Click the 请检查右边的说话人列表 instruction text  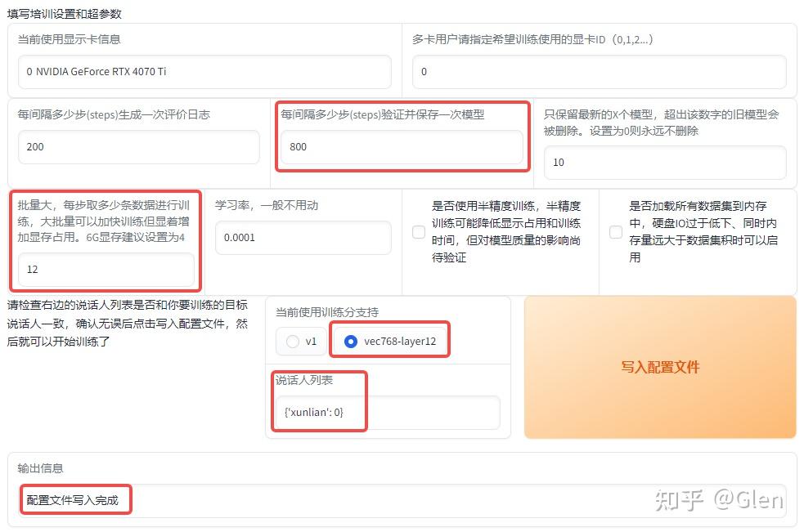(x=127, y=323)
